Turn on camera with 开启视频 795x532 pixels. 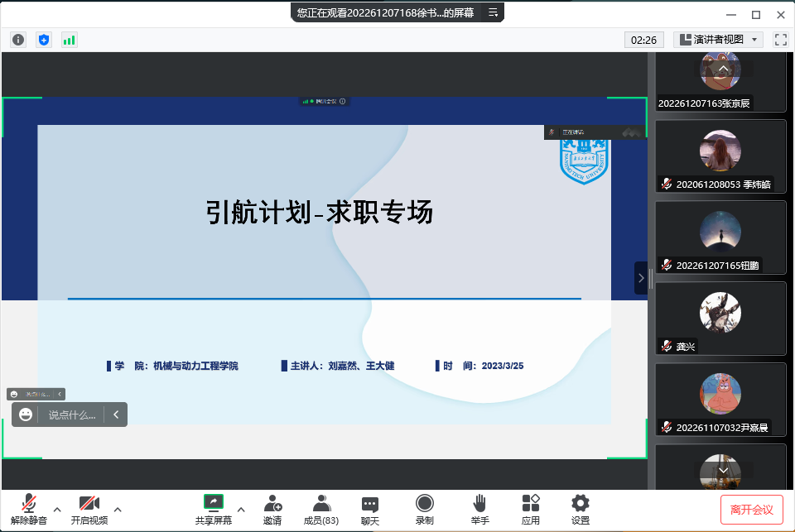click(x=89, y=509)
